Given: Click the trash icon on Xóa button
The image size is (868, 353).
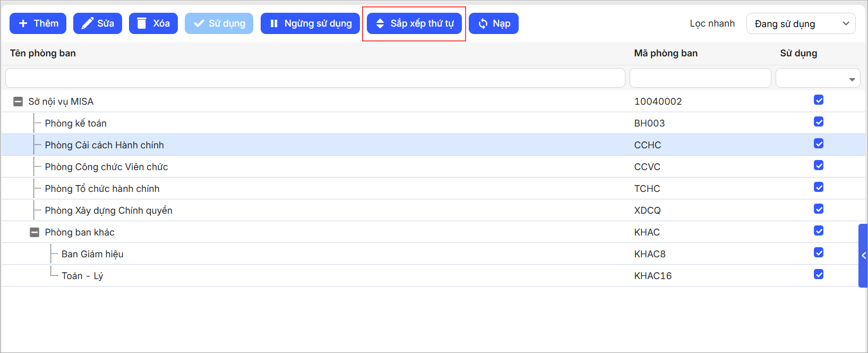Looking at the screenshot, I should pos(141,23).
